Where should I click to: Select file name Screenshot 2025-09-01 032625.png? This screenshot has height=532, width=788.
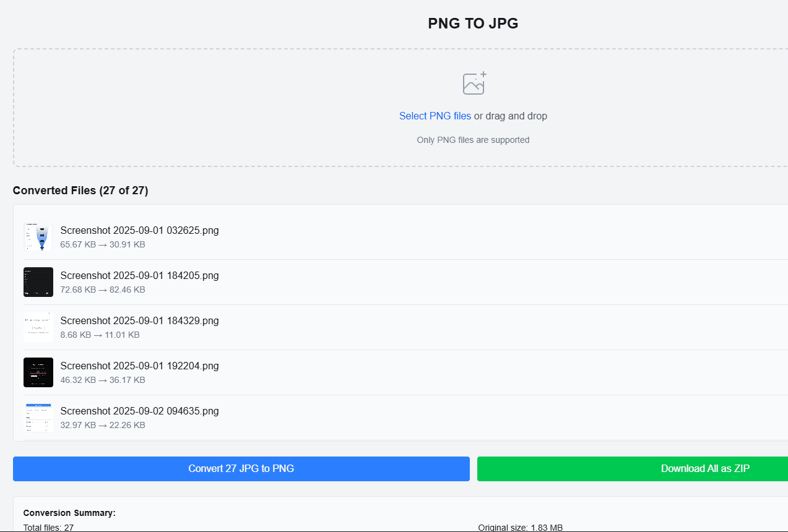point(139,230)
